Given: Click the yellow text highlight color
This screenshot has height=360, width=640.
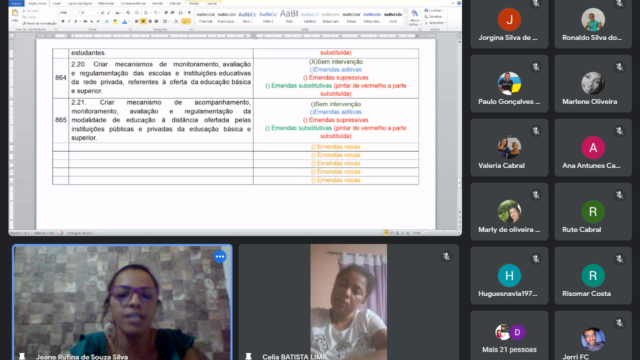Looking at the screenshot, I should pos(116,21).
